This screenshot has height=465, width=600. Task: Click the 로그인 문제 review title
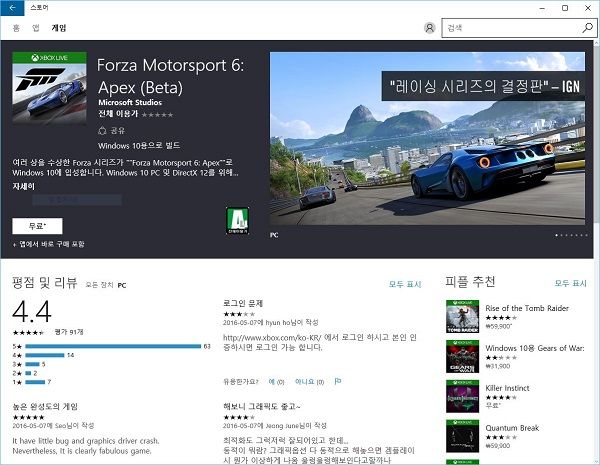(x=243, y=303)
